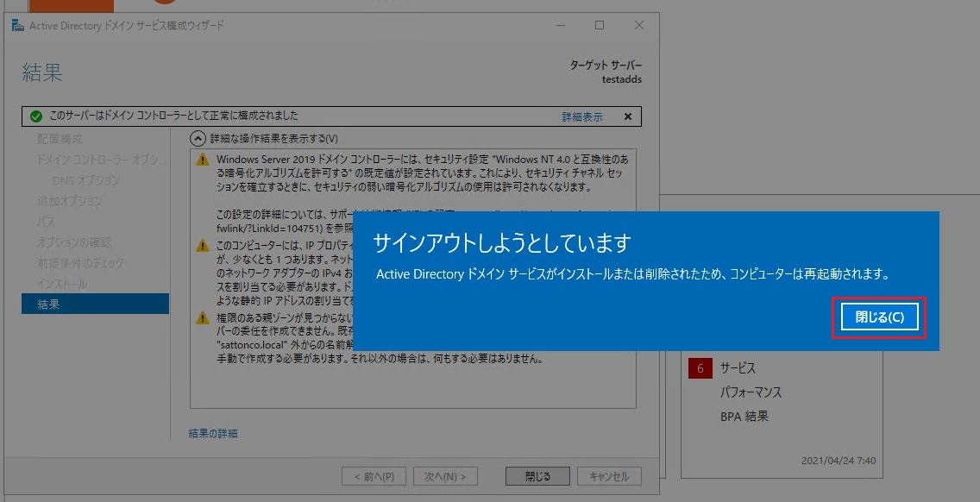
Task: Click the 次へ(N) > button
Action: [x=445, y=476]
